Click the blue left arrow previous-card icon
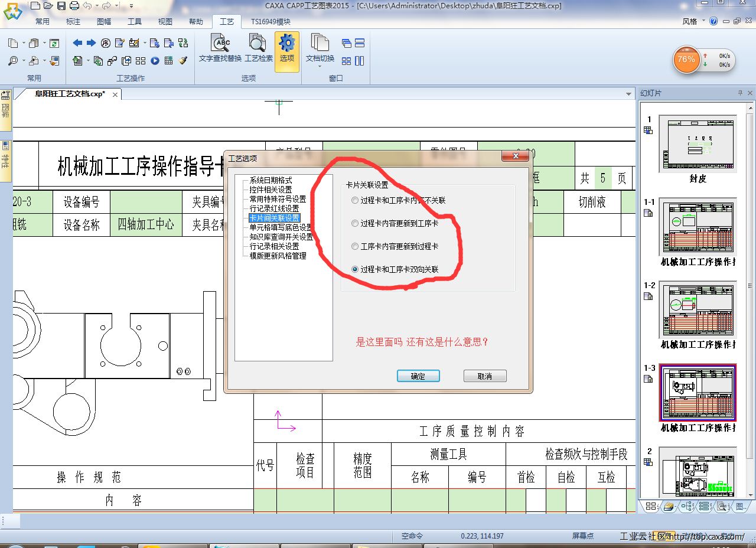 (x=77, y=43)
